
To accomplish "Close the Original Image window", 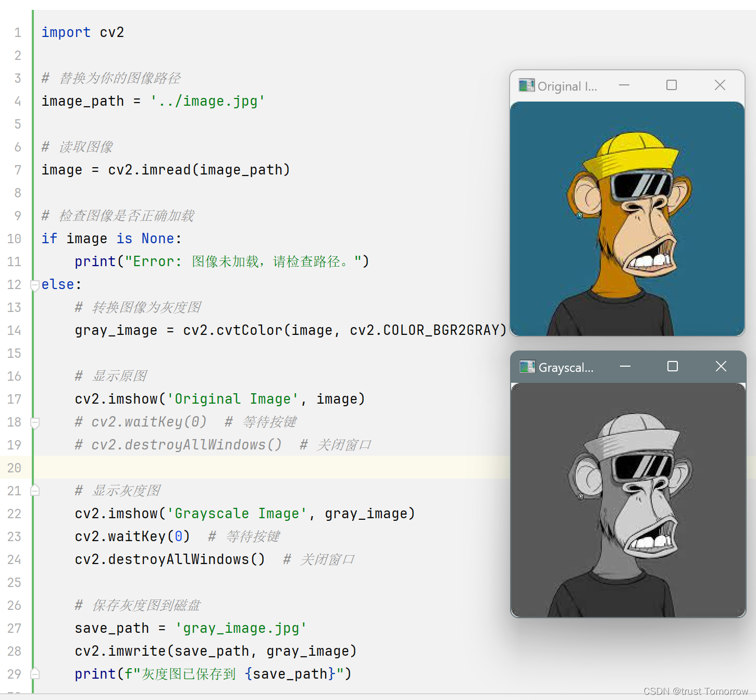I will (720, 85).
